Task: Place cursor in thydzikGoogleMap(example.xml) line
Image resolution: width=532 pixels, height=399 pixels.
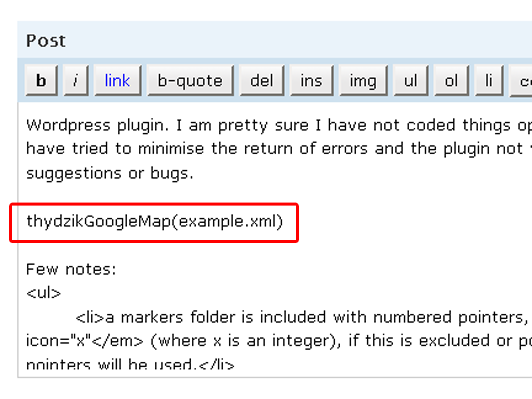Action: click(x=154, y=222)
